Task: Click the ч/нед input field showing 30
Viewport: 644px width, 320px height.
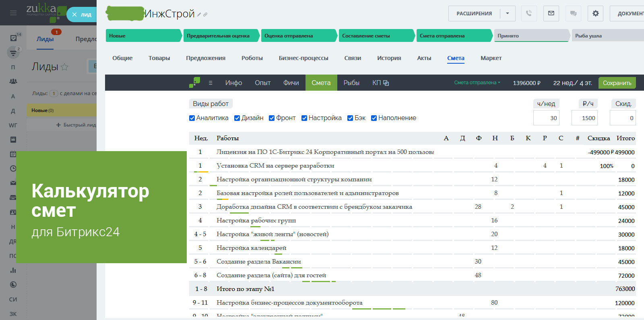Action: point(546,118)
